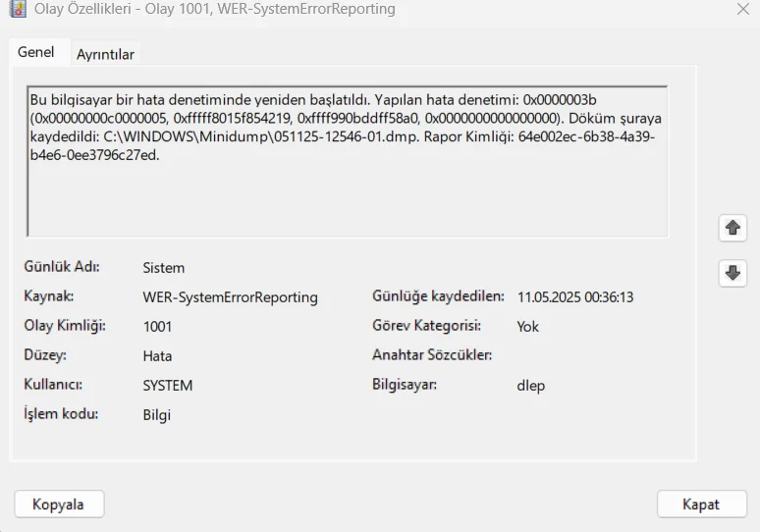
Task: Click the Kopyala button
Action: (59, 505)
